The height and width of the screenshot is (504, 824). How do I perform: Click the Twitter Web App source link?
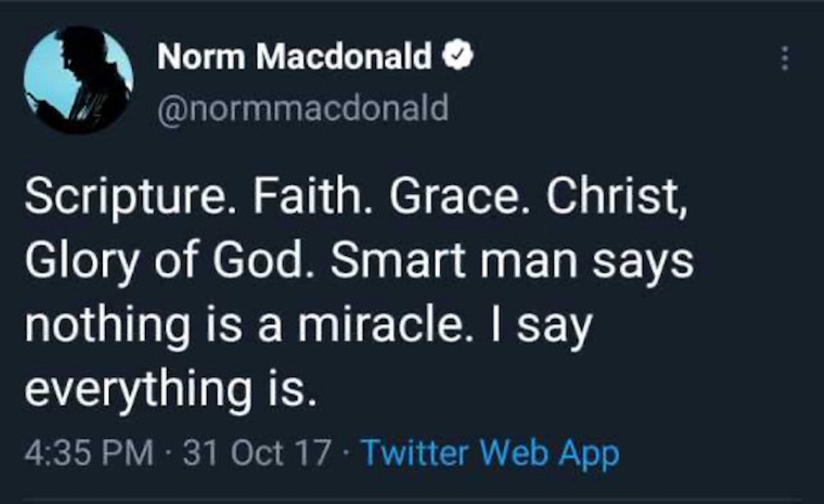[x=490, y=453]
